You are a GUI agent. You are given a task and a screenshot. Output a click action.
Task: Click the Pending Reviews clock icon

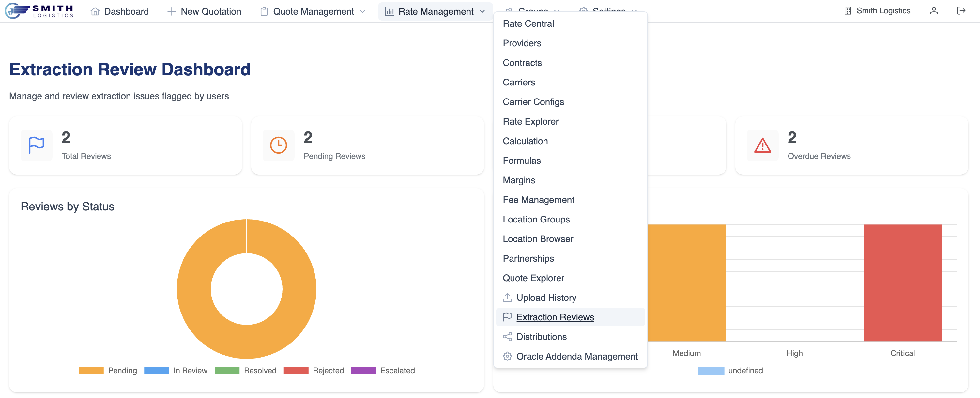tap(278, 145)
